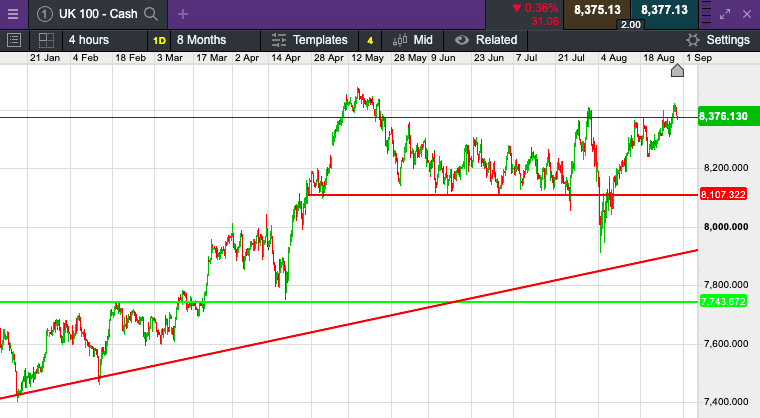Click the 21 Jan date label
The image size is (760, 418).
pos(45,58)
